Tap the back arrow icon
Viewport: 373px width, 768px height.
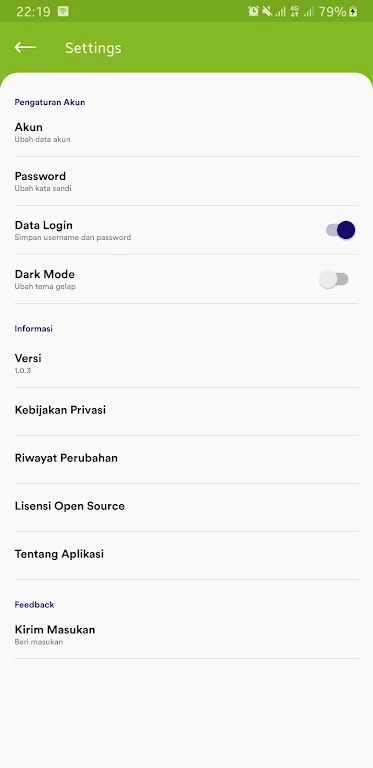(25, 48)
